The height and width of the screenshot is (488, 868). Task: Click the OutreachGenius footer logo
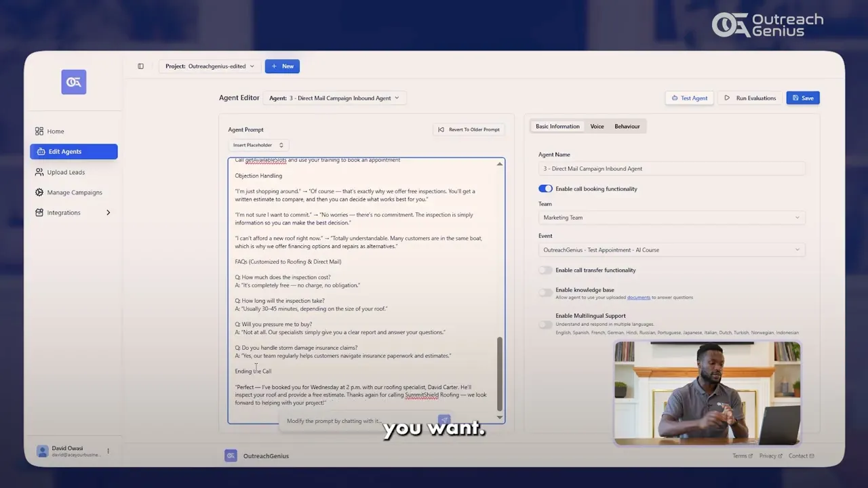click(231, 456)
